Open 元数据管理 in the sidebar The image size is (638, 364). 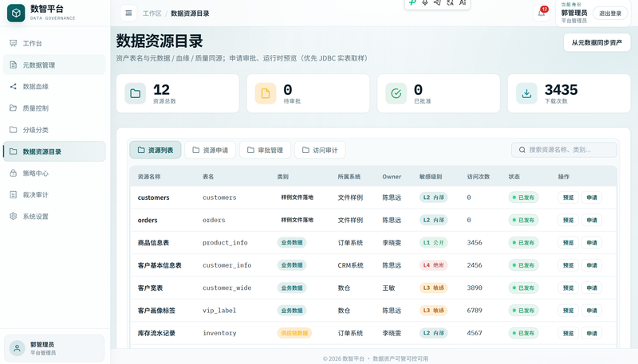[54, 65]
